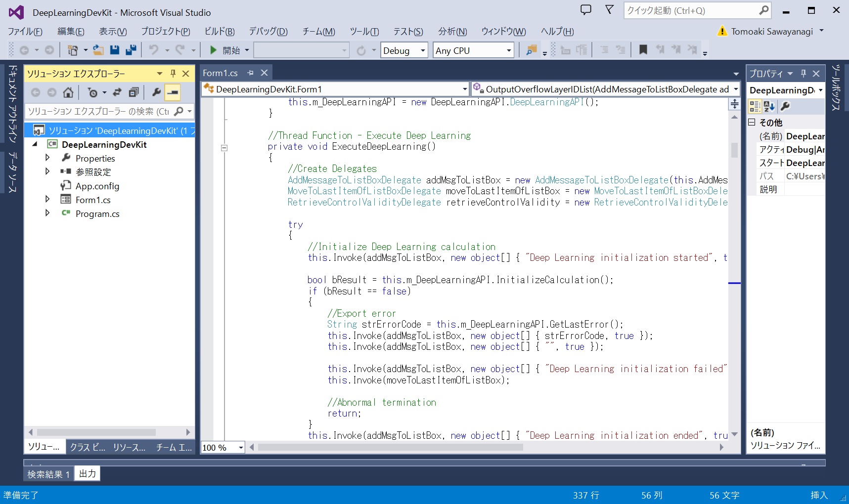
Task: Open the ツール(T) menu
Action: coord(364,31)
